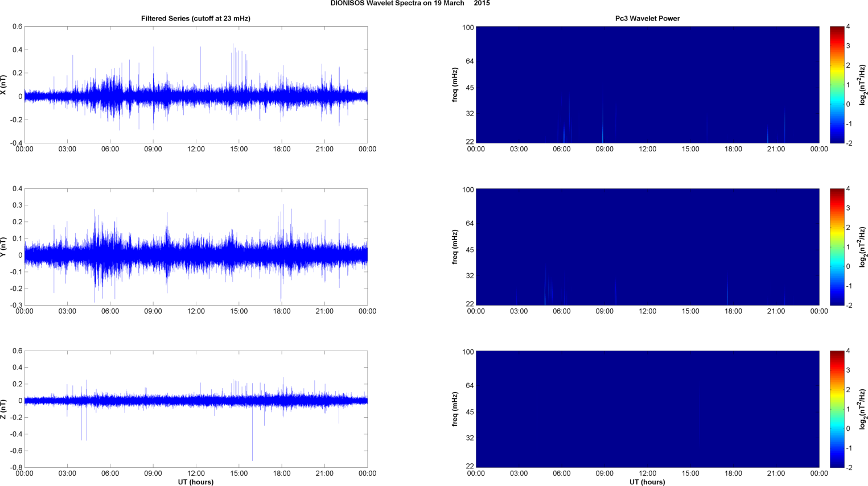
Task: Click log2(nT²/Hz) label of bottom colorbar
Action: 863,409
